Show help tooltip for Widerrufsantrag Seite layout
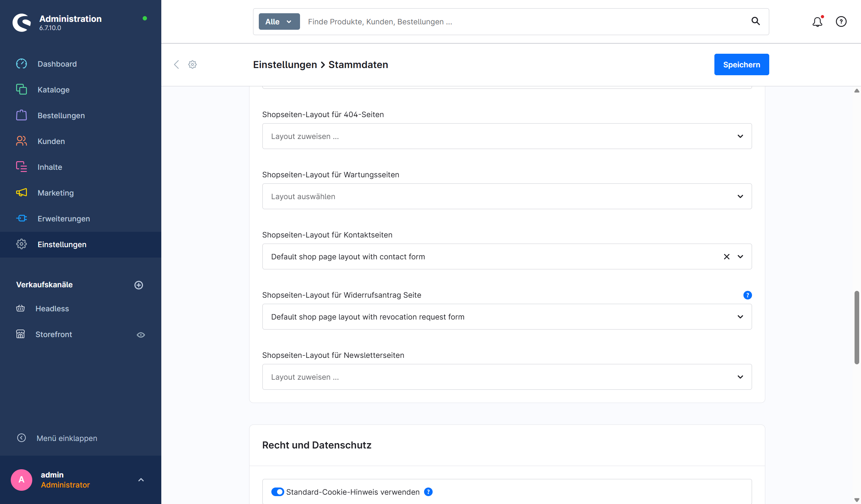Viewport: 861px width, 504px height. [748, 295]
